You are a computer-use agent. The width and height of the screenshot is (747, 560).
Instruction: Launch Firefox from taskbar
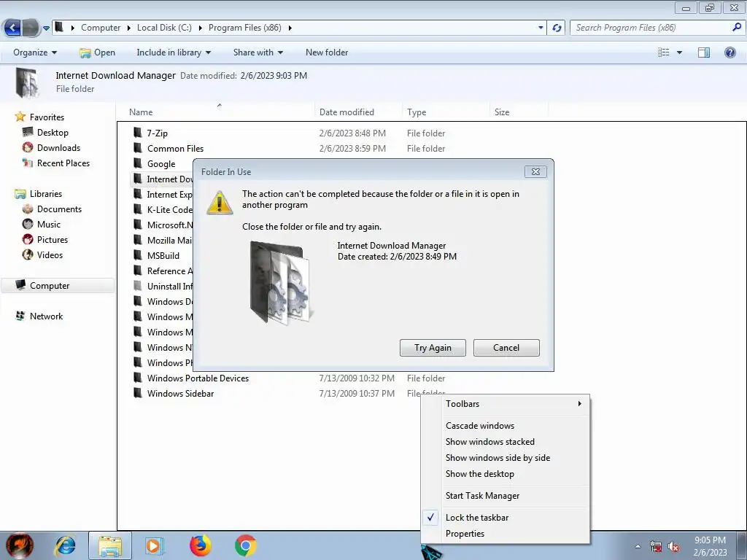click(200, 545)
